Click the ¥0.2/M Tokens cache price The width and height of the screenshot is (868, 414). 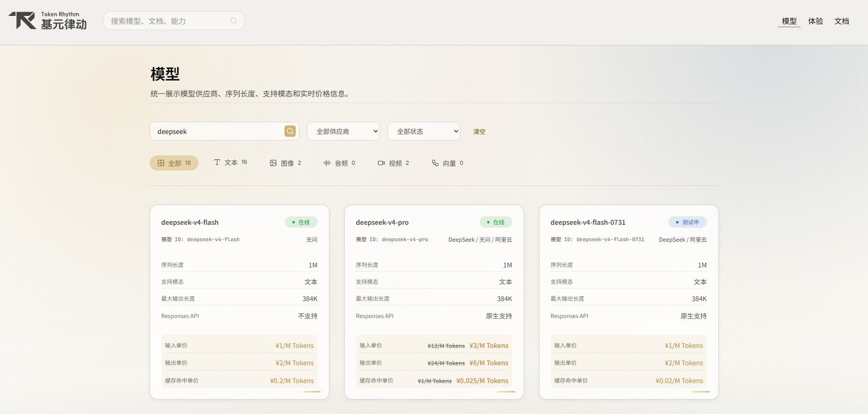pyautogui.click(x=292, y=381)
